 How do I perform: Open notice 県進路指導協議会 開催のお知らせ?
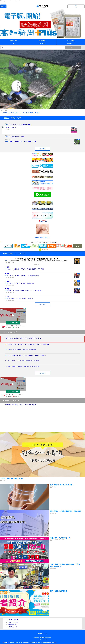pyautogui.click(x=20, y=405)
